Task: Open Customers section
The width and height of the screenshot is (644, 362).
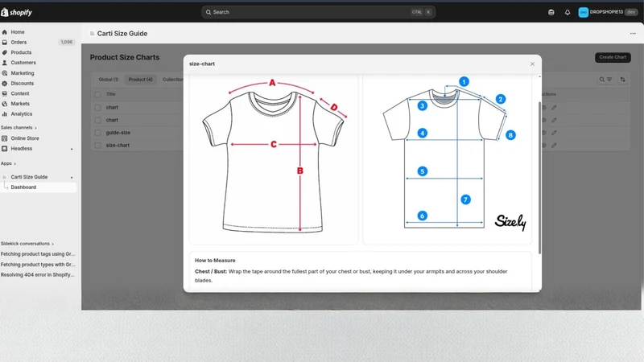Action: [23, 63]
